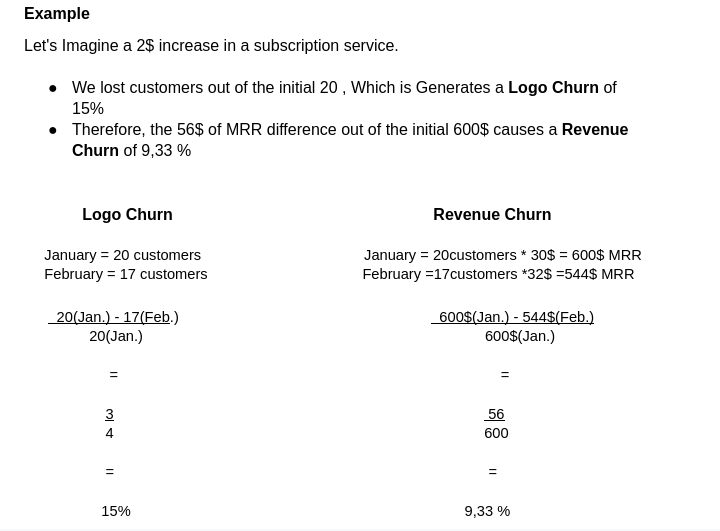
Task: Click the January 600$ MRR calculation line
Action: [502, 255]
